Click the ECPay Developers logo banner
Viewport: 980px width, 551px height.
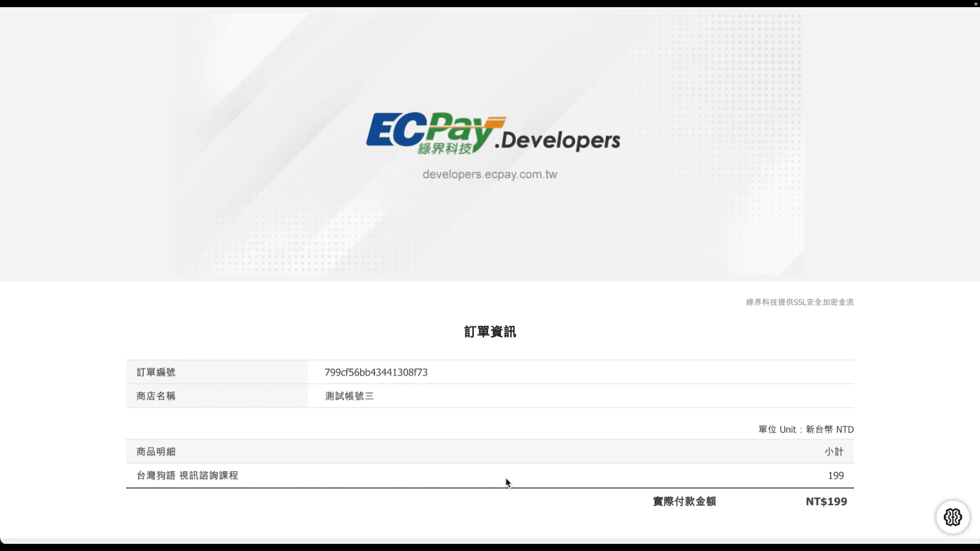[493, 133]
